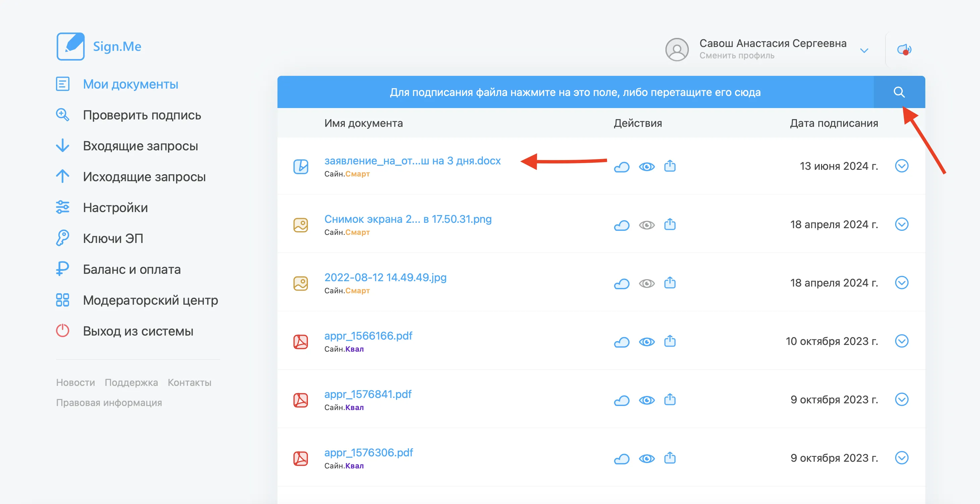Click the Настройки sliders icon
The image size is (980, 504).
click(x=62, y=207)
